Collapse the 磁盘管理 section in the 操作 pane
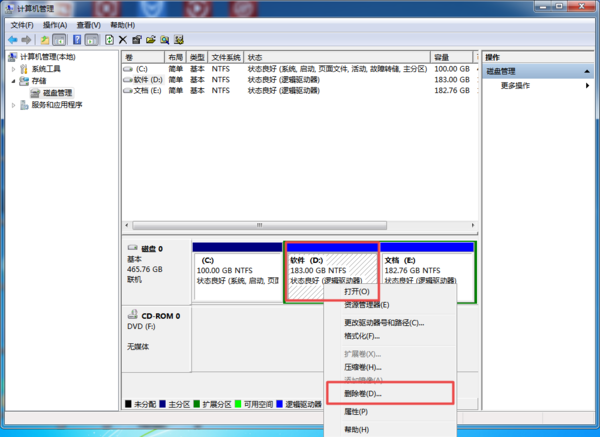Viewport: 600px width, 437px height. 587,72
